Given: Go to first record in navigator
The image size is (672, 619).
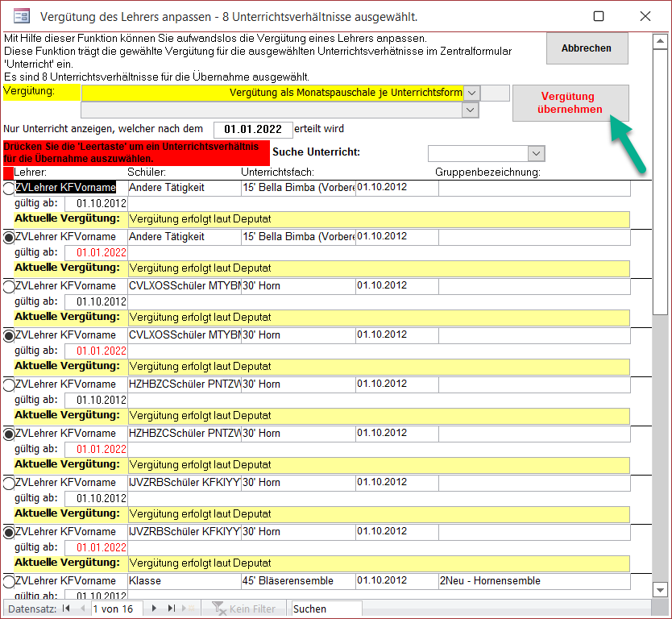Looking at the screenshot, I should point(66,609).
